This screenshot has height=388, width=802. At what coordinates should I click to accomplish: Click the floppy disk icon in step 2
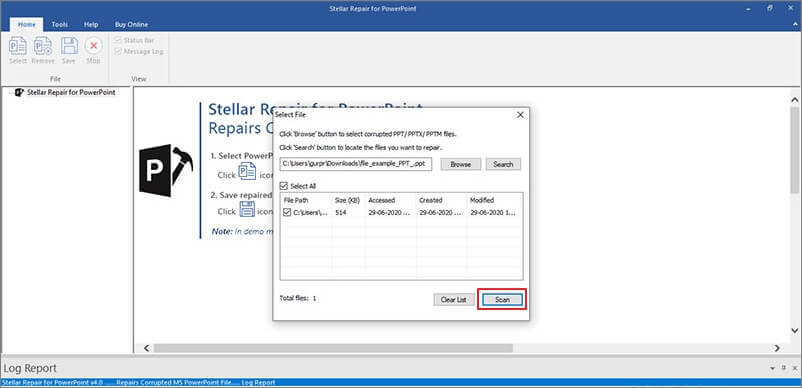(247, 209)
